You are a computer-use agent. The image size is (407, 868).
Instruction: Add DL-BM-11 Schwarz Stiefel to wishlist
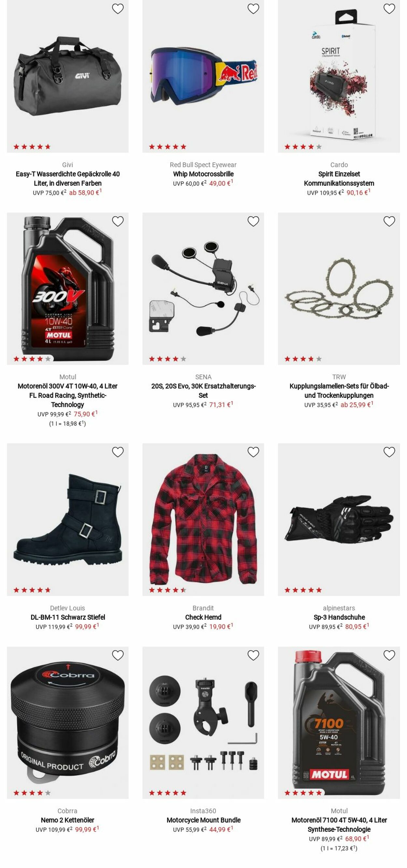(118, 452)
